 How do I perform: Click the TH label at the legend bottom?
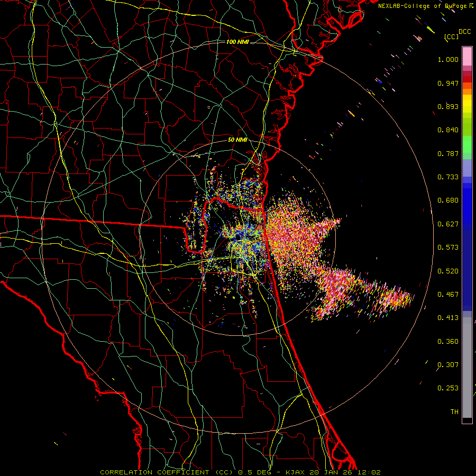[454, 412]
